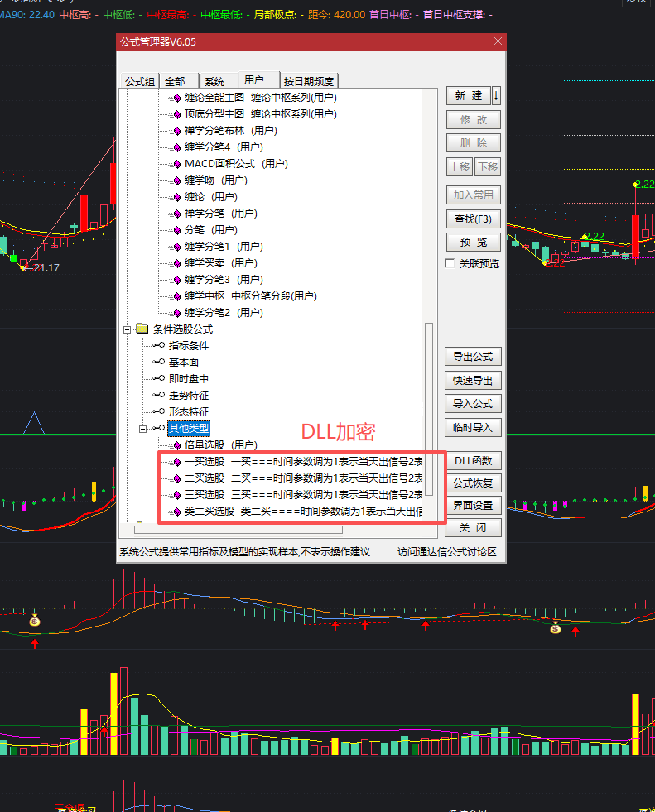Open the 访问通达信公式讨论区 link
The height and width of the screenshot is (812, 655).
point(446,552)
